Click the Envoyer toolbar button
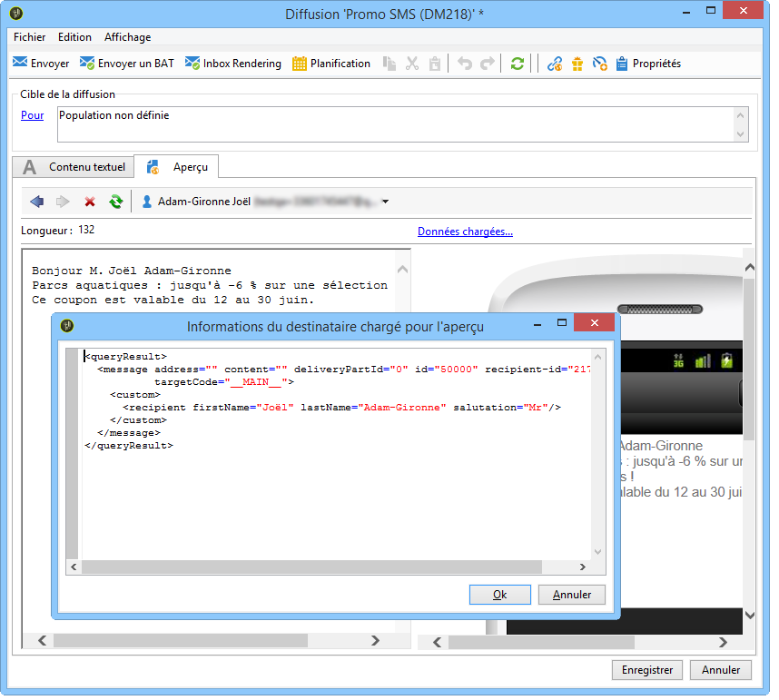The width and height of the screenshot is (779, 700). pos(41,64)
